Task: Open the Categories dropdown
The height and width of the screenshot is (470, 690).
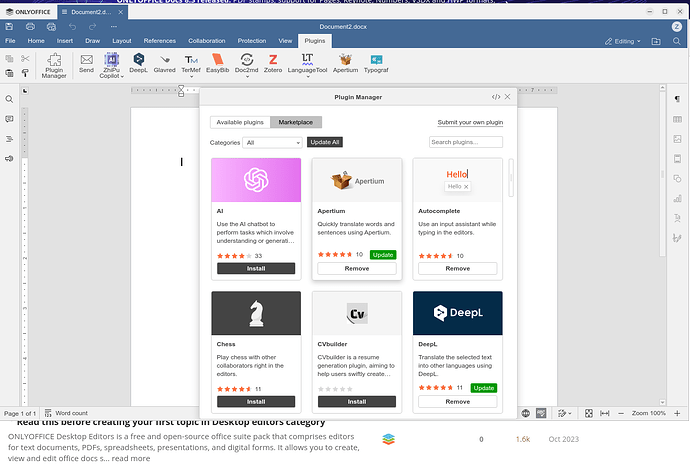Action: (272, 143)
